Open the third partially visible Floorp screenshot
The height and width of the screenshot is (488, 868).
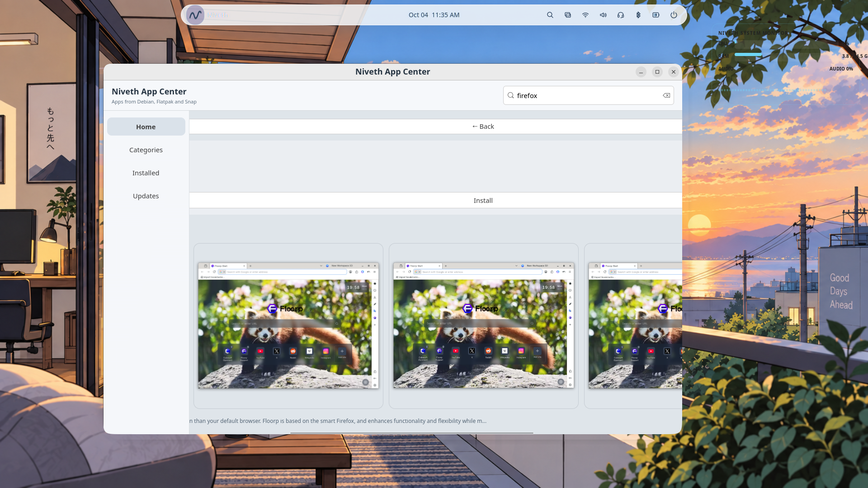click(x=633, y=326)
